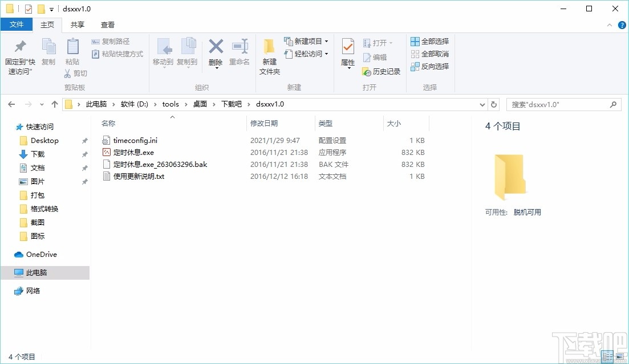The height and width of the screenshot is (364, 629).
Task: Click the 复制 (Copy) icon in ribbon
Action: (48, 54)
